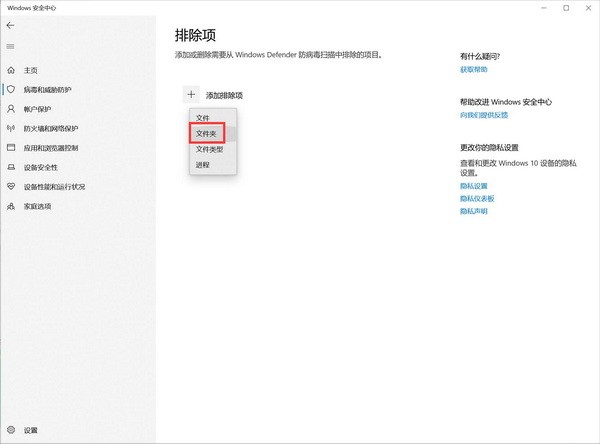
Task: Open 主页 in the sidebar
Action: [x=31, y=70]
